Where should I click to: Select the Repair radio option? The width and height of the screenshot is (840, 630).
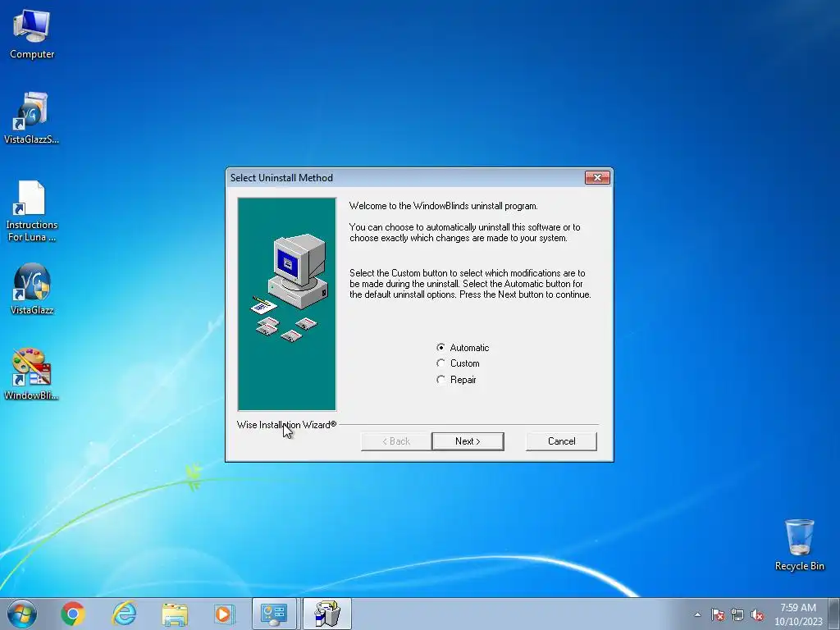(x=456, y=380)
